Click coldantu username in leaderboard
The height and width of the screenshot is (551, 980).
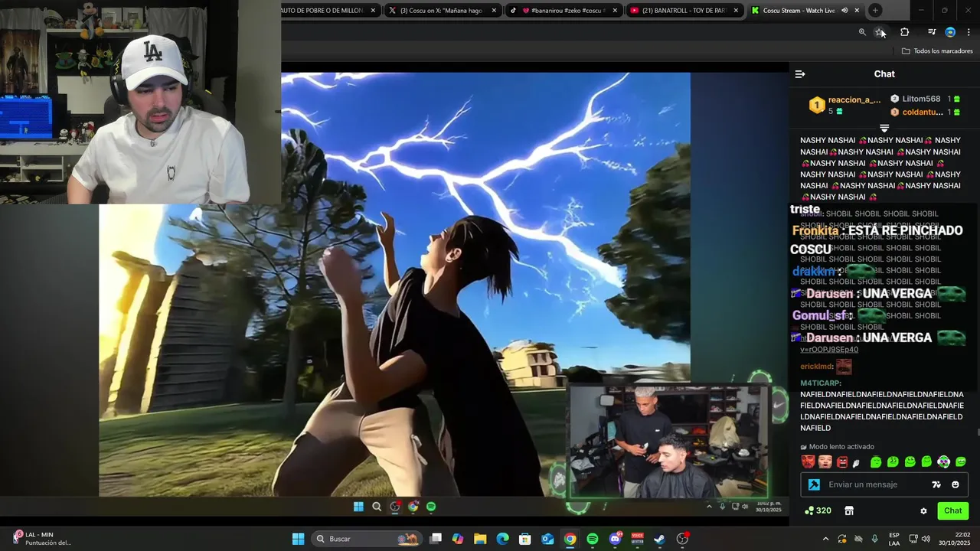922,112
